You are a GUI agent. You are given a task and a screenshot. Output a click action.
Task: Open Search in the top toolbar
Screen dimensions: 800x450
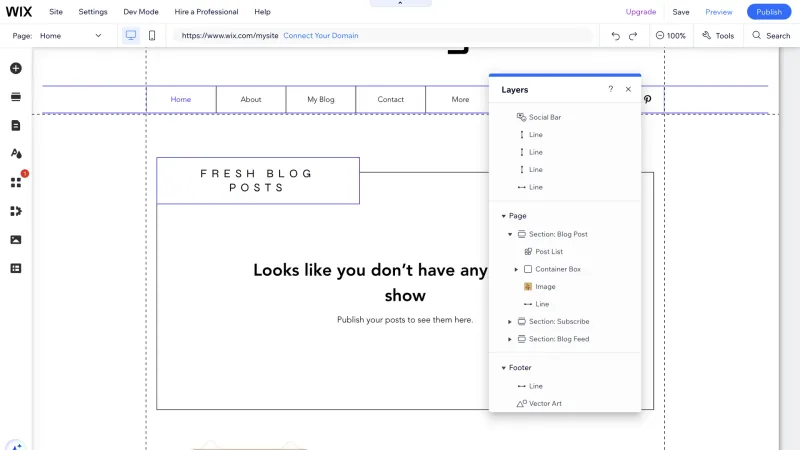[x=771, y=36]
